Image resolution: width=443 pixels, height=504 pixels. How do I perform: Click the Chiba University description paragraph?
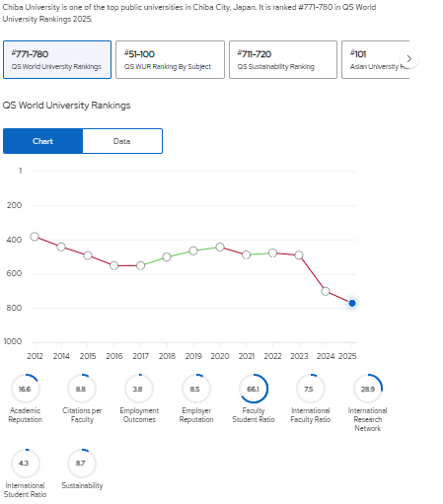pos(189,13)
